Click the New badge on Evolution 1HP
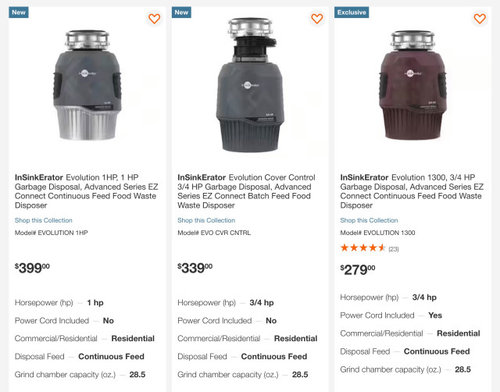This screenshot has height=392, width=500. click(19, 12)
